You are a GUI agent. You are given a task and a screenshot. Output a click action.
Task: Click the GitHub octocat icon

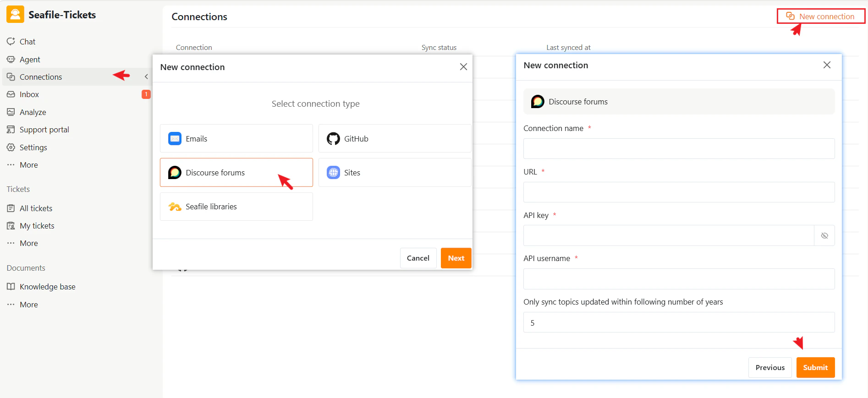[333, 138]
